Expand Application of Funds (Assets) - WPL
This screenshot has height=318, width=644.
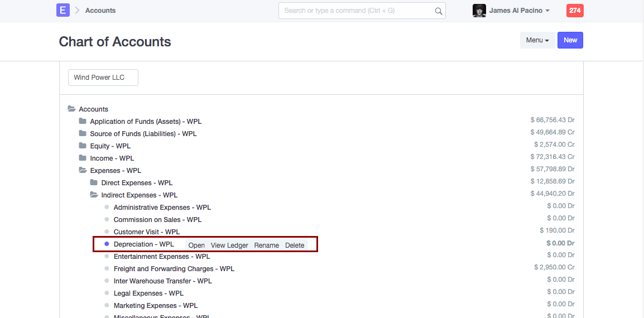pyautogui.click(x=146, y=122)
